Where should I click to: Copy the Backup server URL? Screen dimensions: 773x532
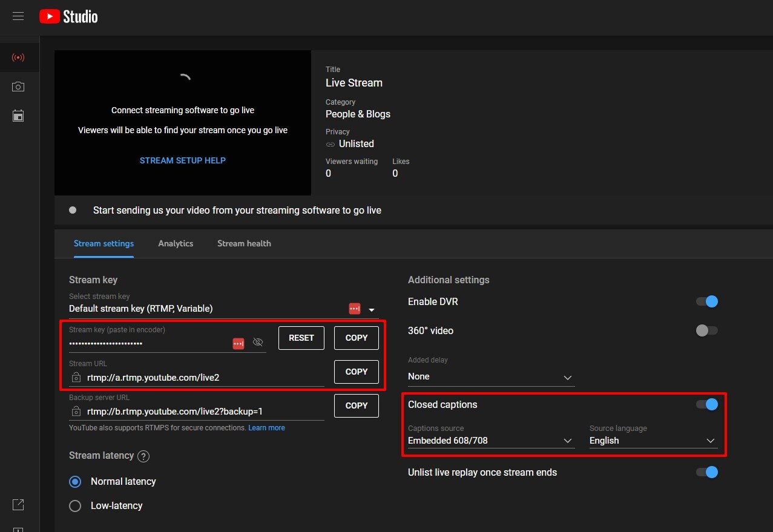[357, 406]
